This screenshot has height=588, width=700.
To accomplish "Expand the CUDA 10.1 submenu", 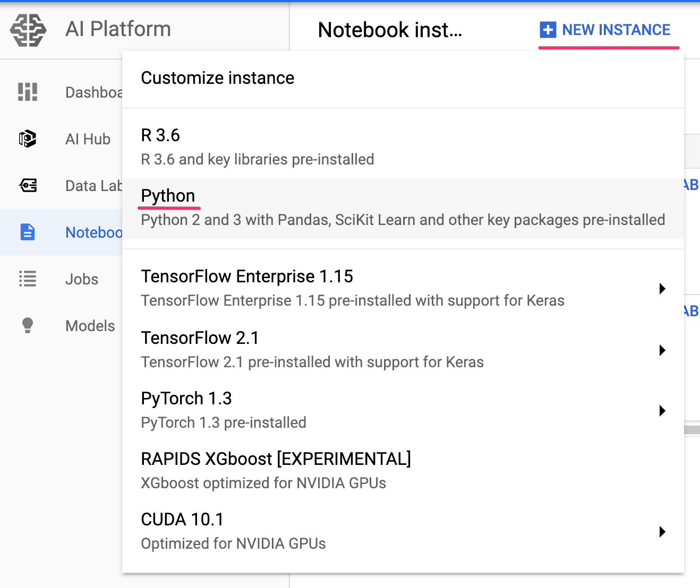I will pyautogui.click(x=662, y=532).
